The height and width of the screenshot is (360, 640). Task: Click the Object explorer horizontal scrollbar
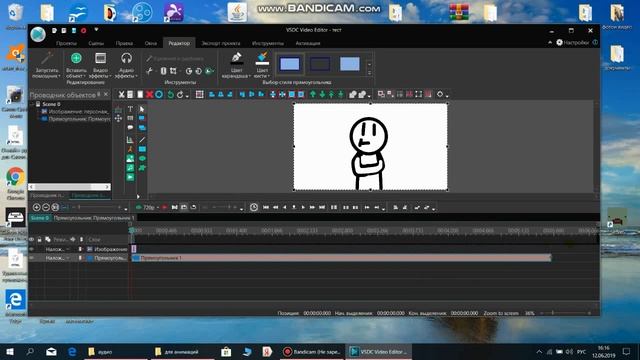pyautogui.click(x=69, y=187)
